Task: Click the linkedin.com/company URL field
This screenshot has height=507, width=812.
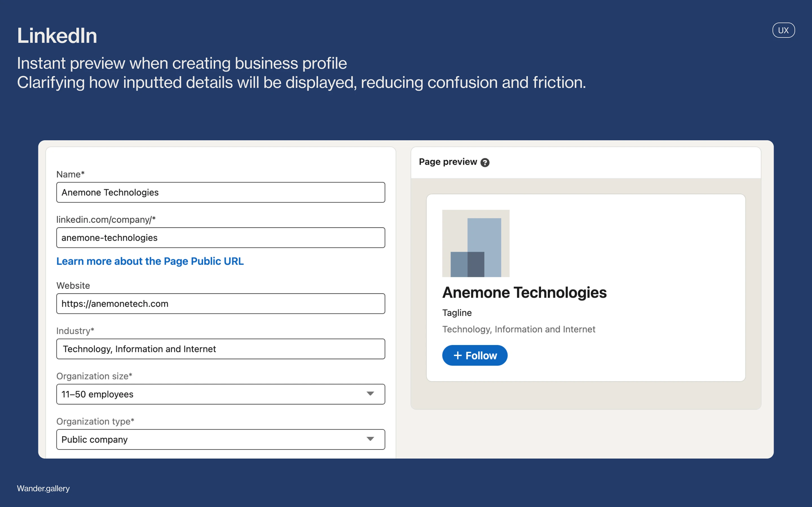Action: point(220,238)
